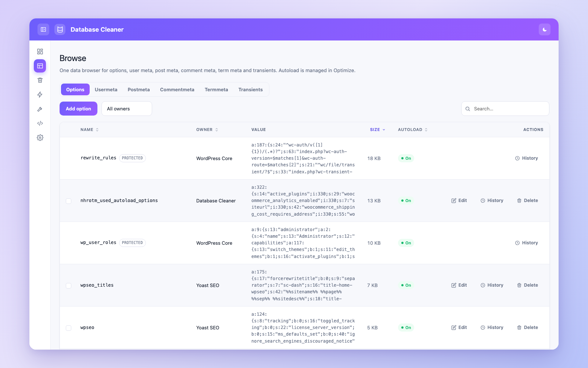Sort the table by Owner column
This screenshot has height=368, width=588.
pos(207,130)
